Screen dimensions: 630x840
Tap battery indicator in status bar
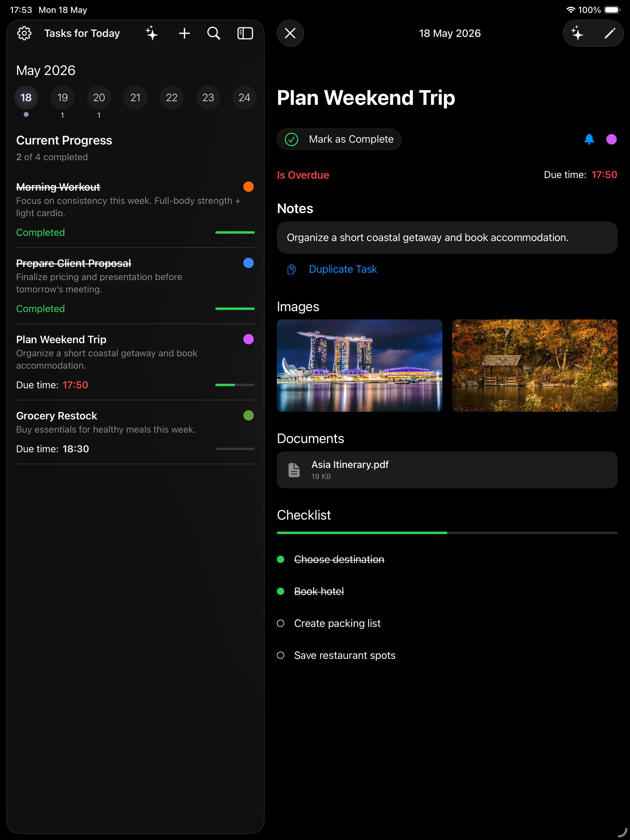tap(612, 10)
